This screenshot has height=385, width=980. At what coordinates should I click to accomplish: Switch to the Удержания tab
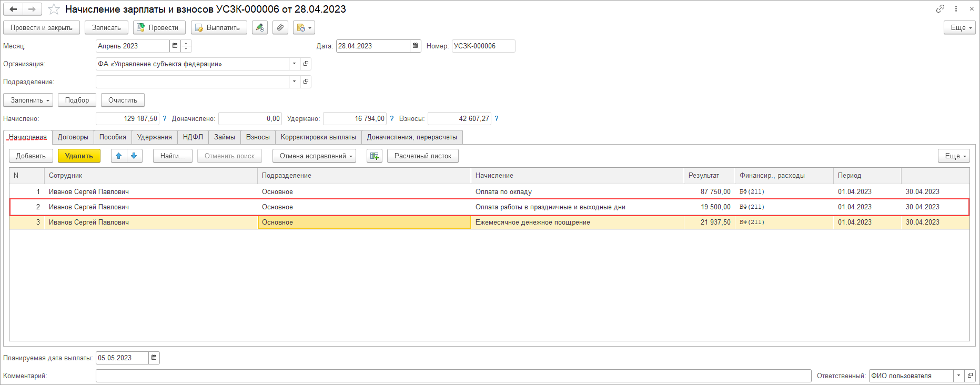point(155,137)
